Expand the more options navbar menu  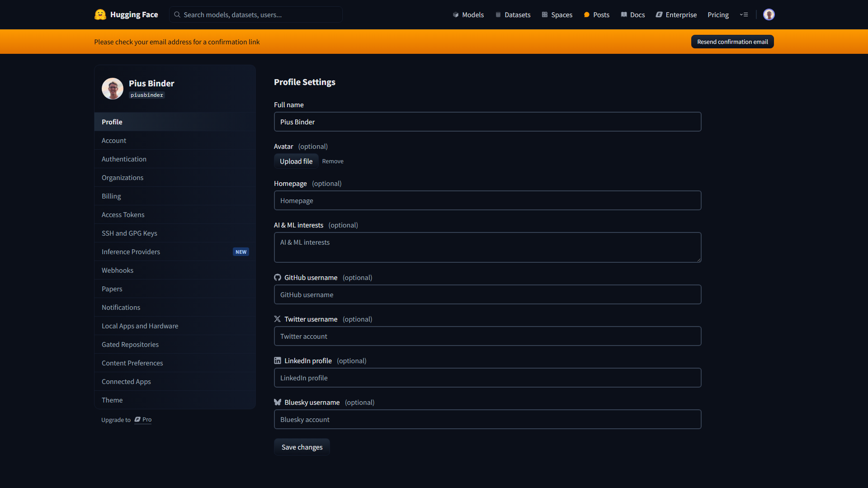point(744,14)
